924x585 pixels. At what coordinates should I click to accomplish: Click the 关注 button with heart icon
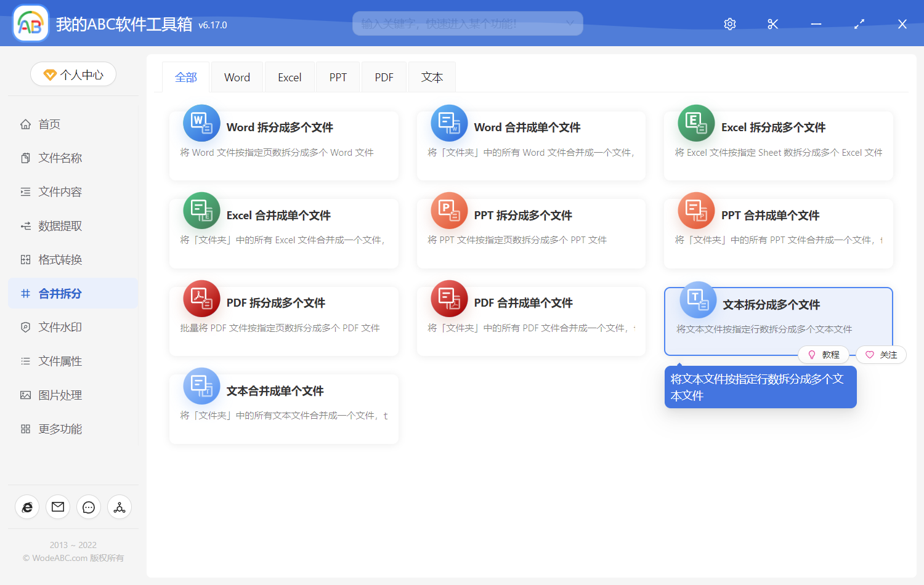coord(881,354)
